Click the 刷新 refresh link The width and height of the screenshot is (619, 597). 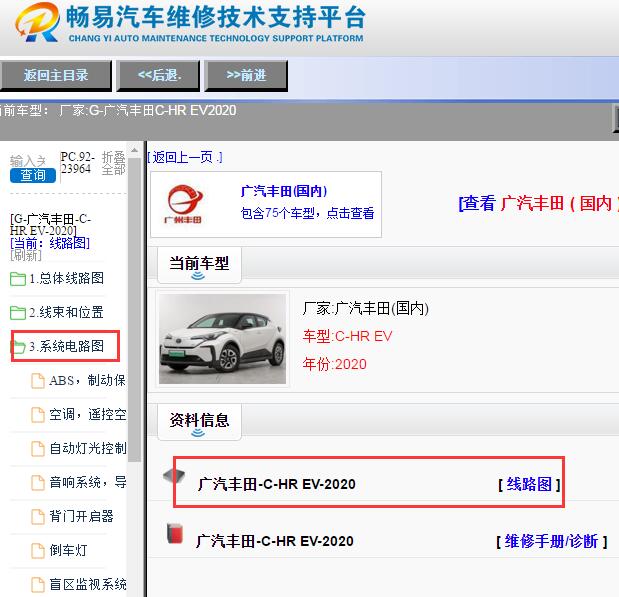pyautogui.click(x=26, y=255)
